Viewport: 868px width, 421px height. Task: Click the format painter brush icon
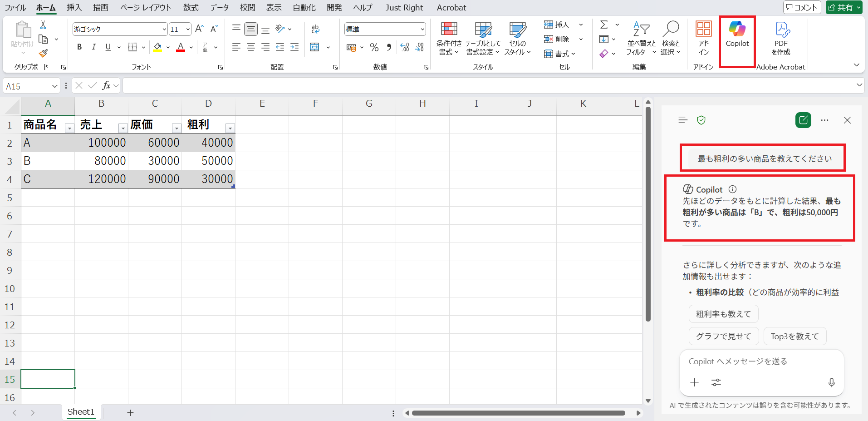pos(43,54)
